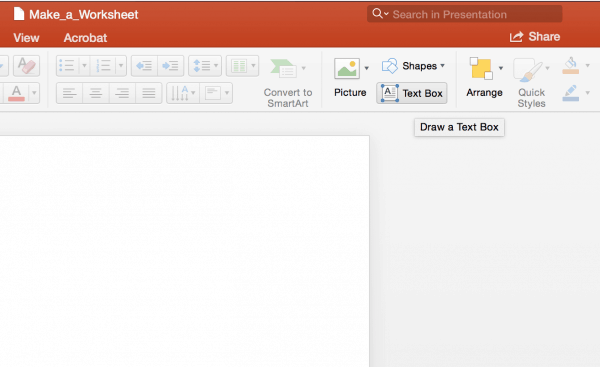Click the font color A icon
This screenshot has width=600, height=367.
tap(16, 93)
